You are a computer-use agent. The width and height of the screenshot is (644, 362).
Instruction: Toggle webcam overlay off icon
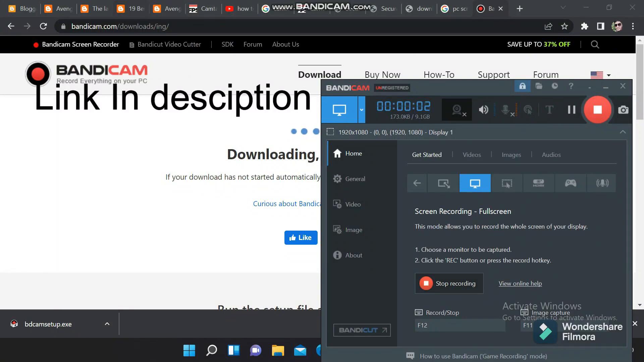tap(457, 110)
